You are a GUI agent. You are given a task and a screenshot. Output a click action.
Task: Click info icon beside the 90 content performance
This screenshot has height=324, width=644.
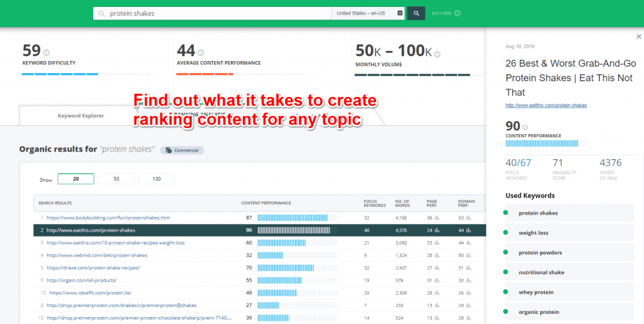tap(525, 127)
